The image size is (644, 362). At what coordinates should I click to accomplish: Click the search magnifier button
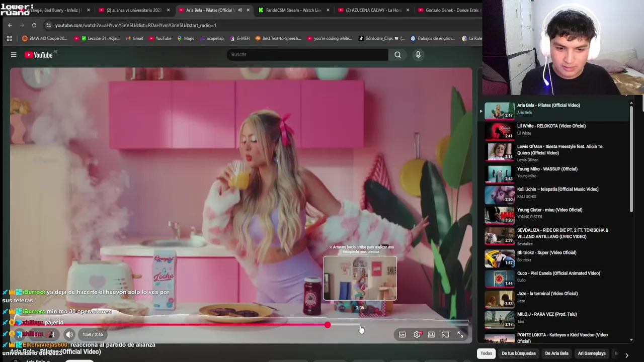point(397,55)
